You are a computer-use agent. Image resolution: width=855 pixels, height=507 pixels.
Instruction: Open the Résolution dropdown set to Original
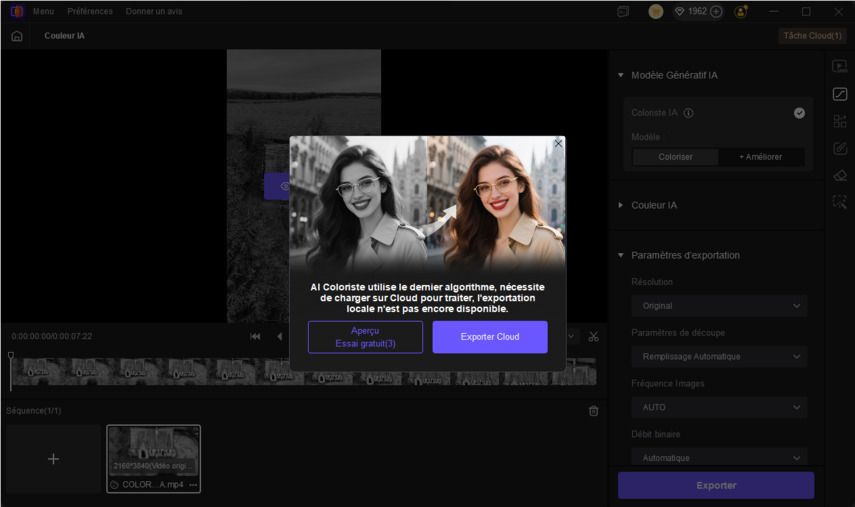tap(719, 306)
